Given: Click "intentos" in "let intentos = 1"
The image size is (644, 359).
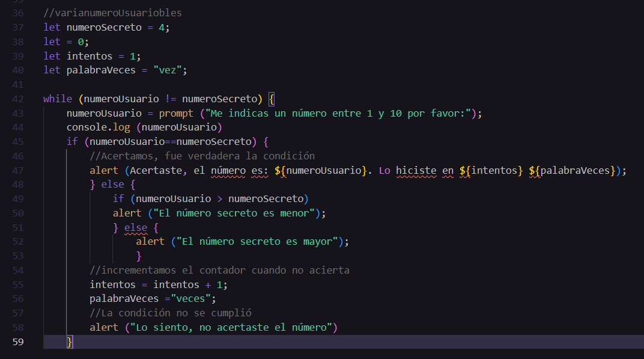Looking at the screenshot, I should coord(89,56).
